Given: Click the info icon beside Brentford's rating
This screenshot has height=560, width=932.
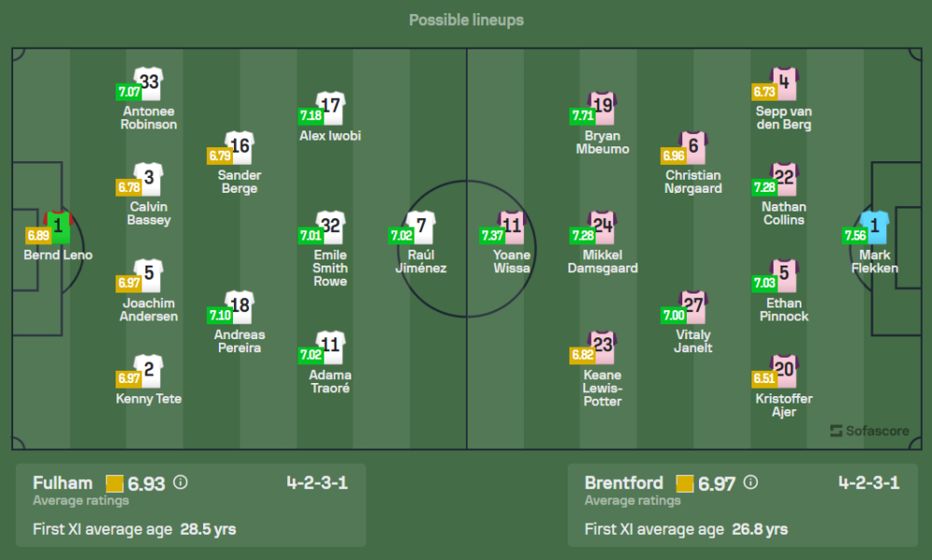Looking at the screenshot, I should tap(750, 483).
